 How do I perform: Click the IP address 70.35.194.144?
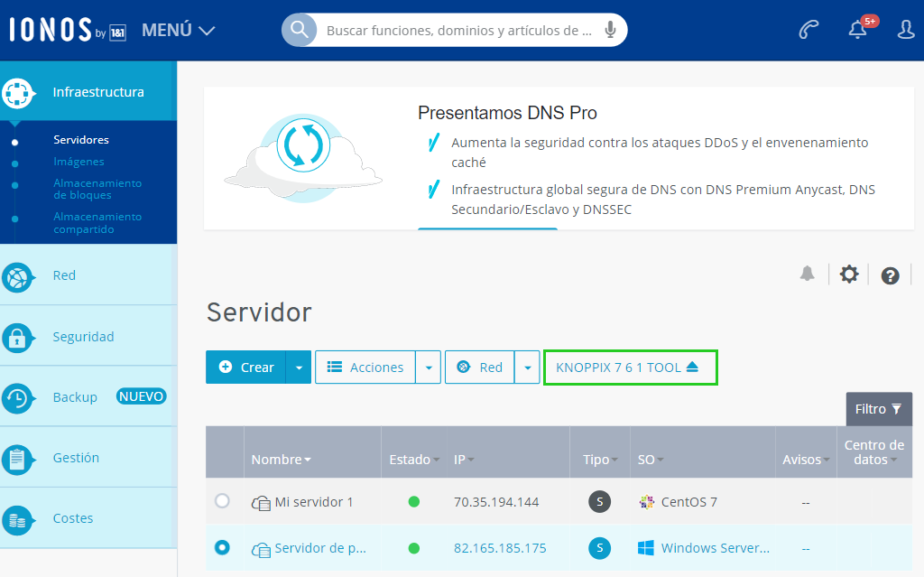(x=496, y=502)
